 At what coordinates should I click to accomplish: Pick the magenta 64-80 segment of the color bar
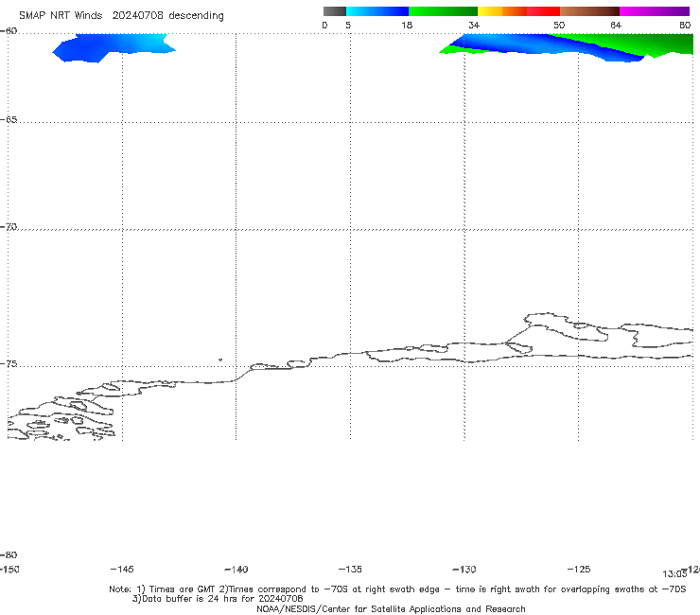(655, 11)
